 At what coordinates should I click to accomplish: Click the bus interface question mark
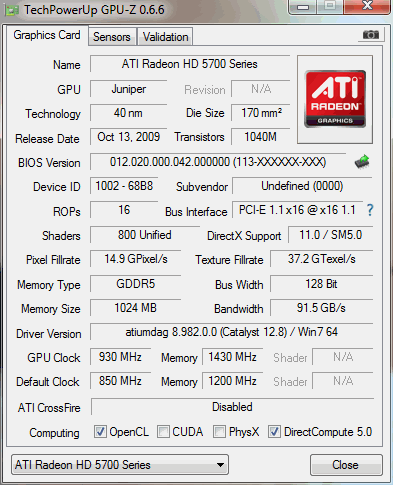[x=370, y=210]
